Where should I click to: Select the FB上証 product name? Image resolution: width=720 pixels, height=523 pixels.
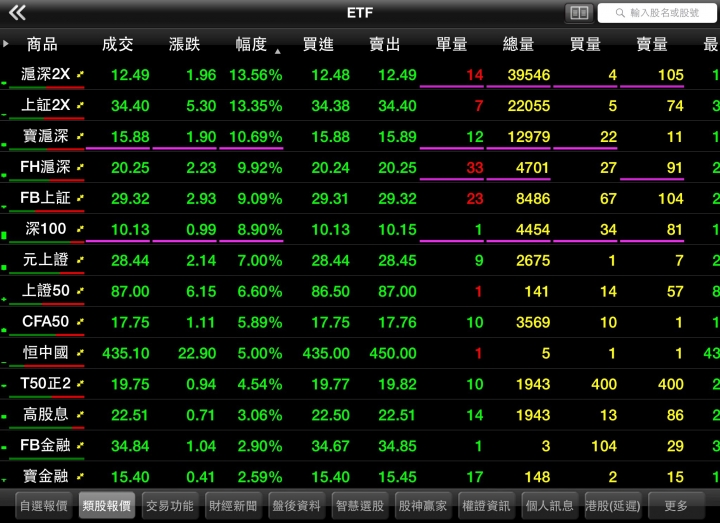coord(45,198)
